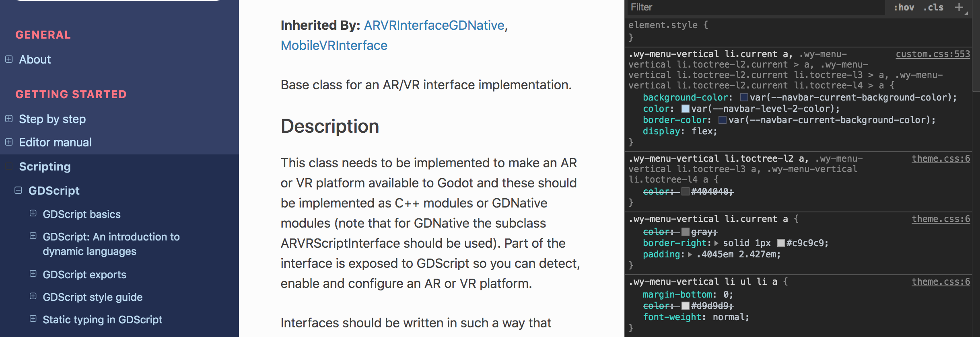Click the #d9d9d9 color swatch
Image resolution: width=980 pixels, height=337 pixels.
click(x=686, y=306)
